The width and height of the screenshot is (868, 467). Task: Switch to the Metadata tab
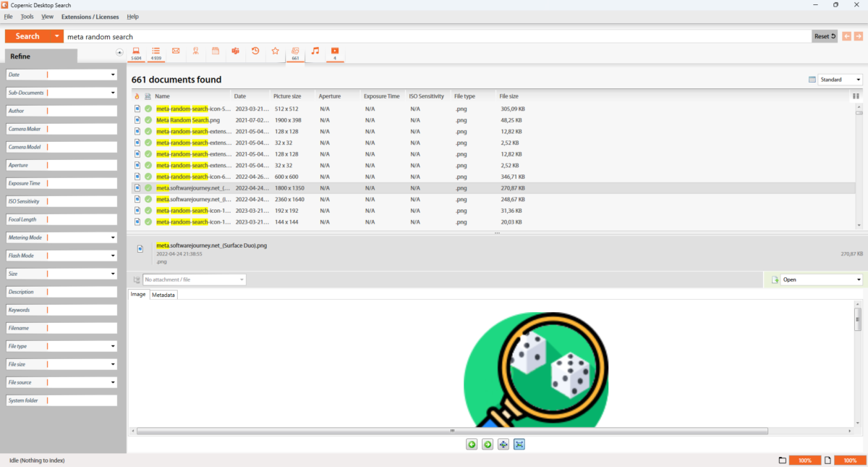point(163,295)
